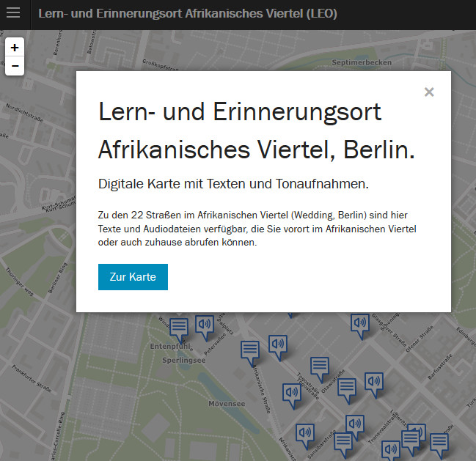Zoom in on the map
This screenshot has width=476, height=461.
(15, 48)
